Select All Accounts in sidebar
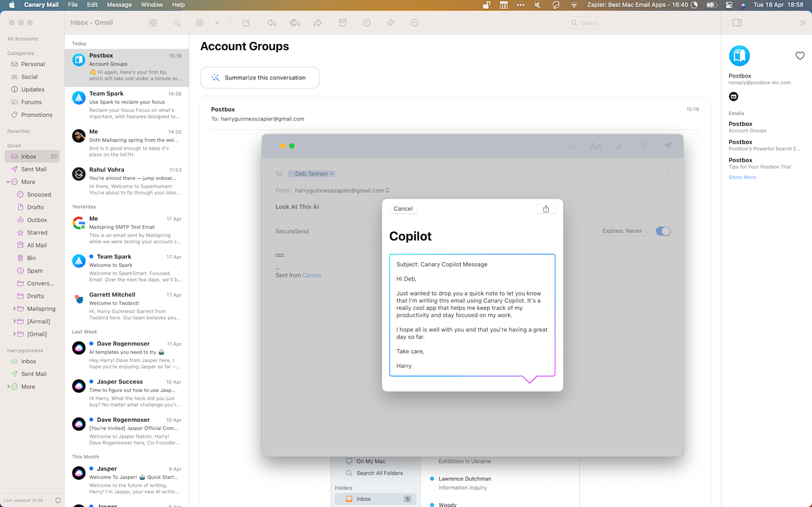This screenshot has width=812, height=507. [23, 39]
